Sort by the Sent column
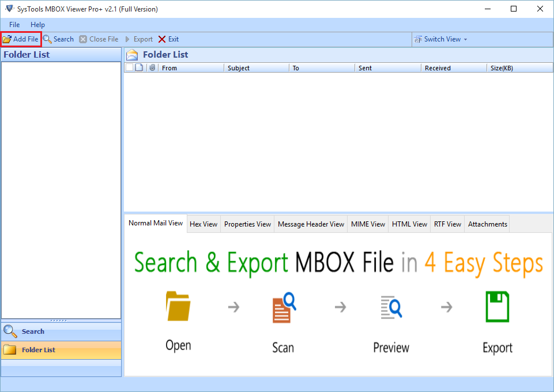The width and height of the screenshot is (554, 392). point(388,68)
